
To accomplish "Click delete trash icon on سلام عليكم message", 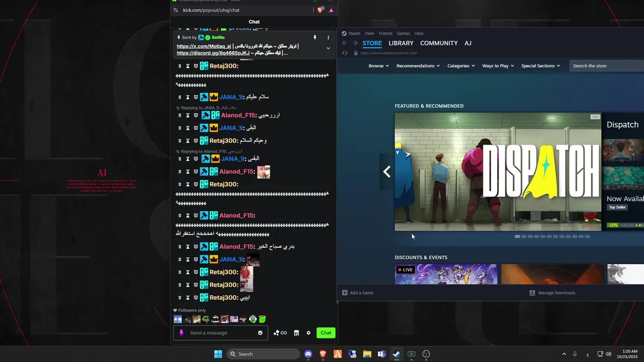I will tap(180, 97).
